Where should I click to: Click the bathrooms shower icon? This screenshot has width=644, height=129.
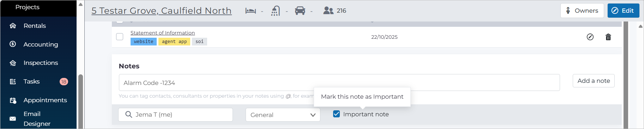coord(276,11)
